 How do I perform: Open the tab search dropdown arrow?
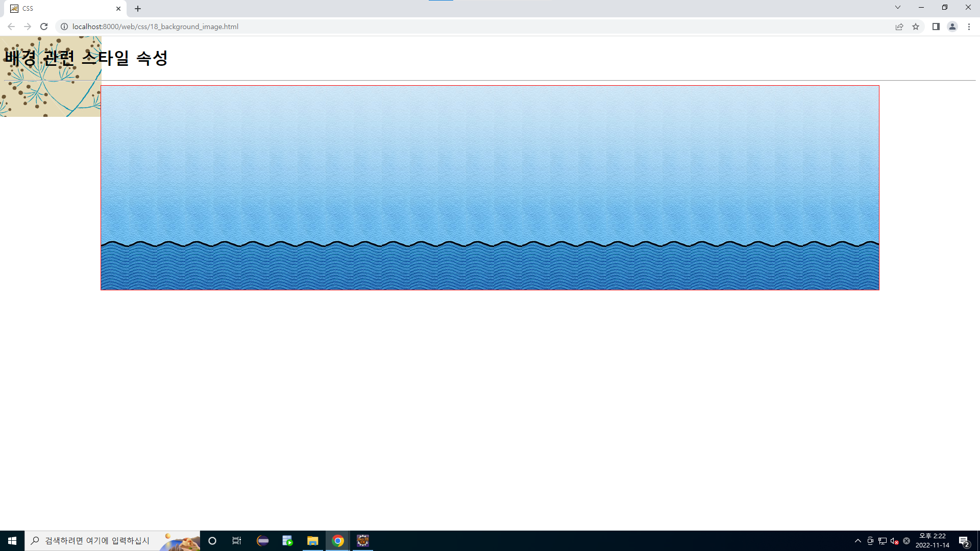tap(898, 8)
